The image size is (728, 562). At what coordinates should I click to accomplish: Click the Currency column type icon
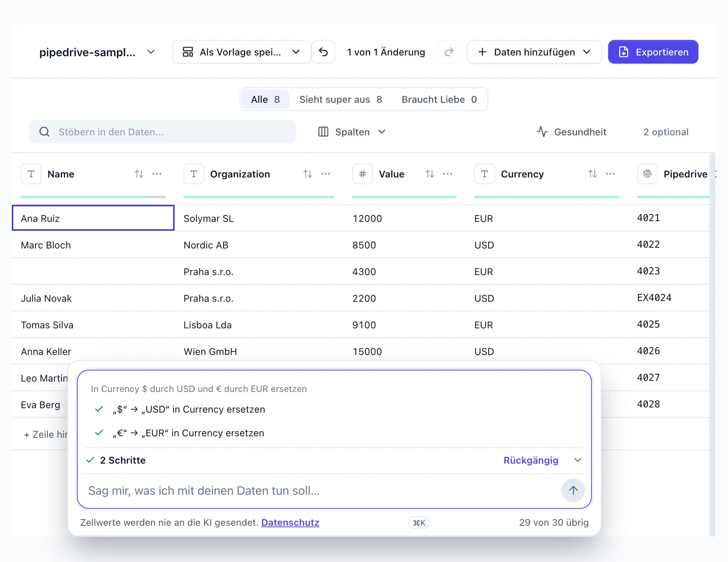[485, 174]
